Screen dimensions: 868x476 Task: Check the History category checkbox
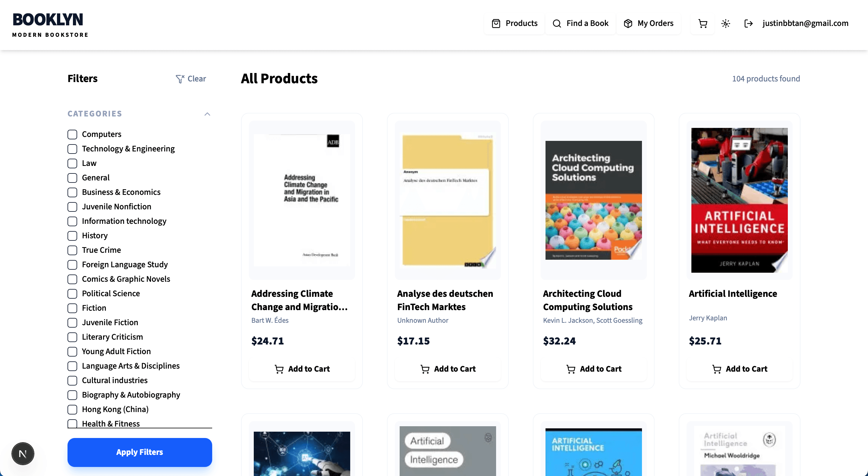72,236
